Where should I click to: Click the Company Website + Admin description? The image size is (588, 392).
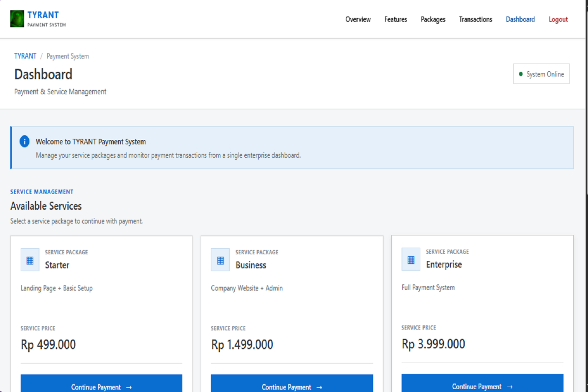pos(247,288)
